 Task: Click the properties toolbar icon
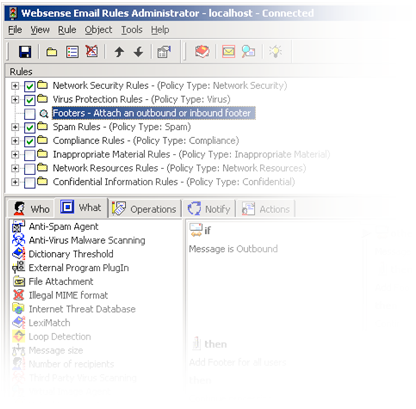pyautogui.click(x=164, y=52)
